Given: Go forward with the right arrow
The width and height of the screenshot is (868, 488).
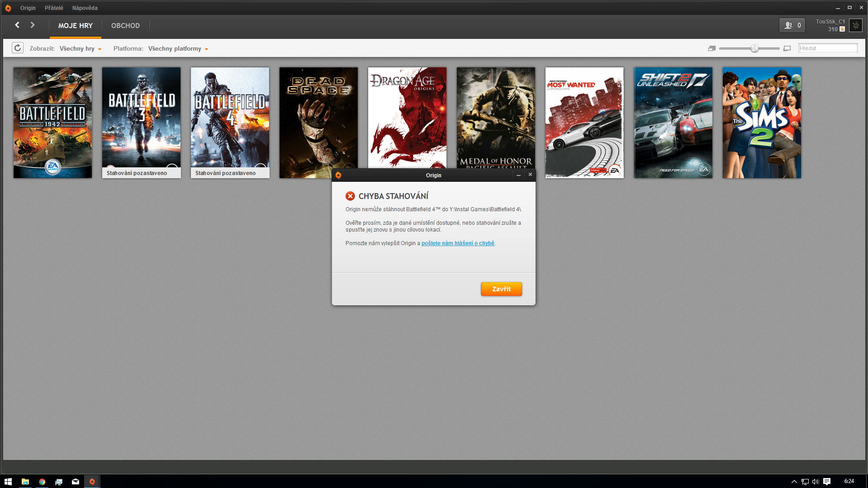Looking at the screenshot, I should (x=33, y=25).
